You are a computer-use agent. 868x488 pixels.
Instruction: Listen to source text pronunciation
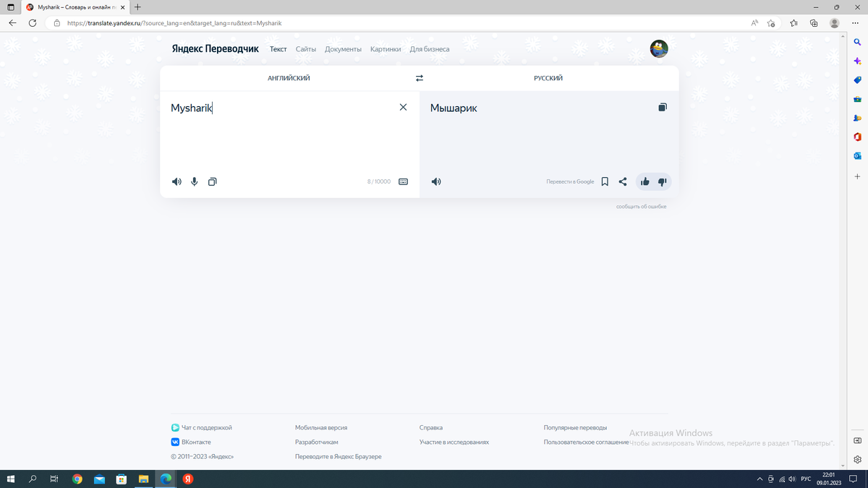176,181
